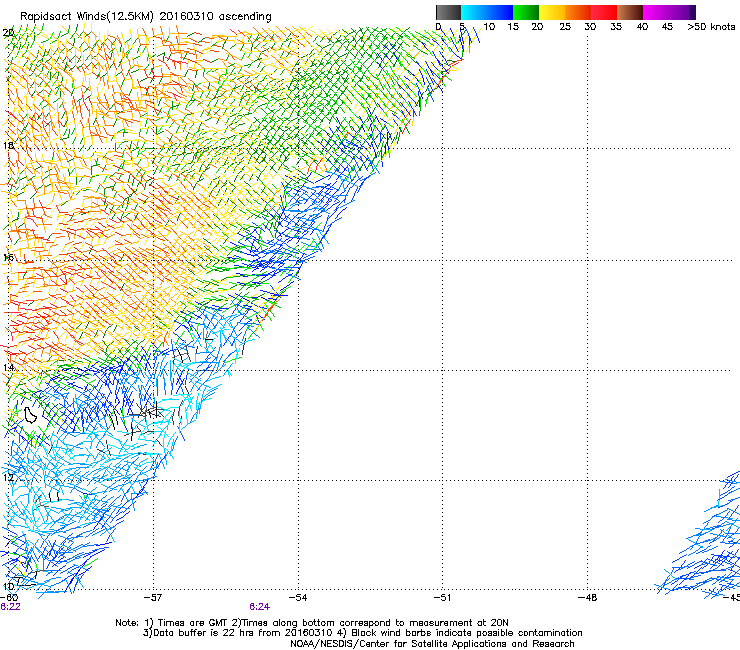Click the legend label '45'
This screenshot has height=650, width=740.
(667, 27)
